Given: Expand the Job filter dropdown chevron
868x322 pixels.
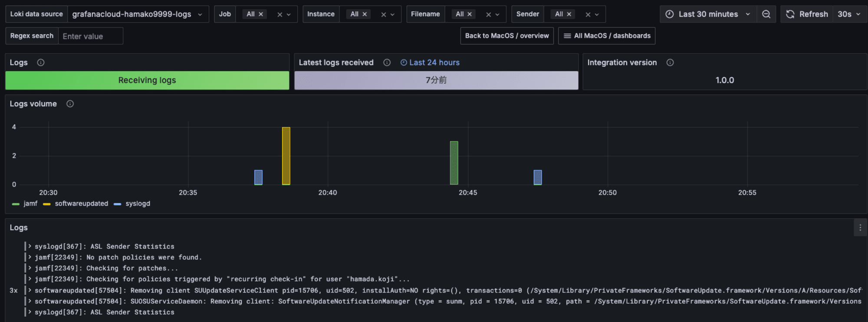Looking at the screenshot, I should (289, 15).
